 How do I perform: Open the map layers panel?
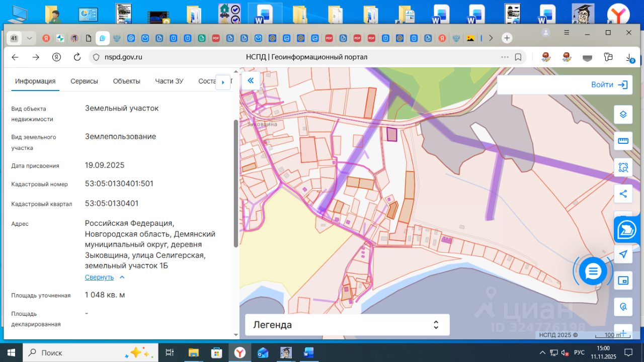[x=623, y=114]
